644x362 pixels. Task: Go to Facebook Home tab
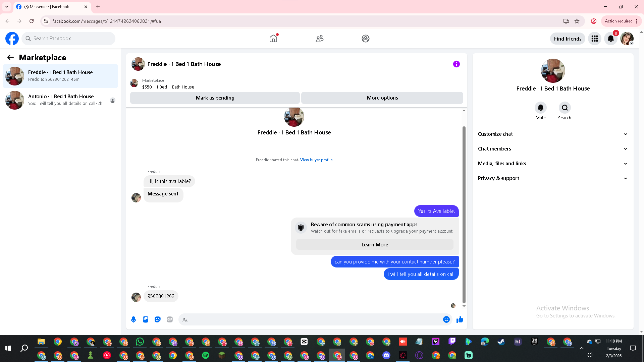point(273,39)
